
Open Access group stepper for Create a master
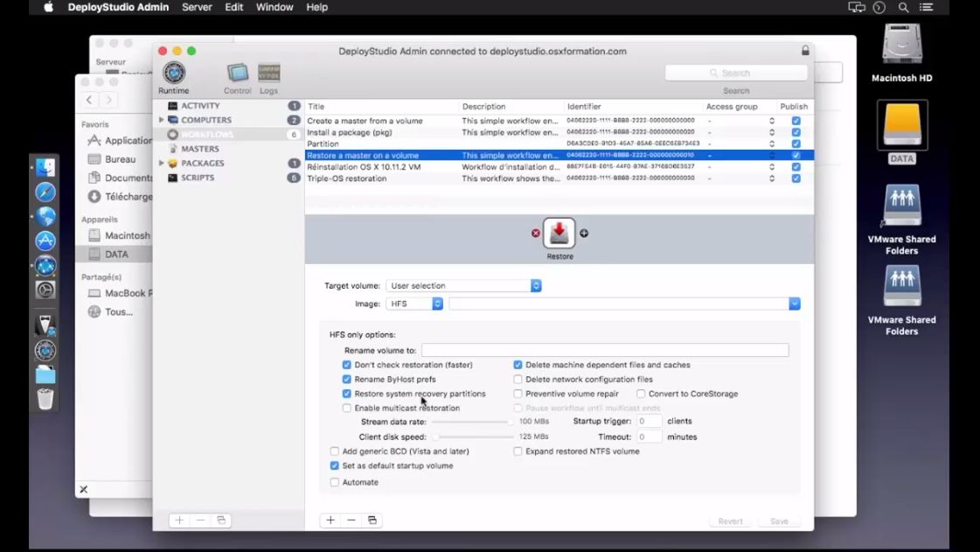(x=772, y=121)
